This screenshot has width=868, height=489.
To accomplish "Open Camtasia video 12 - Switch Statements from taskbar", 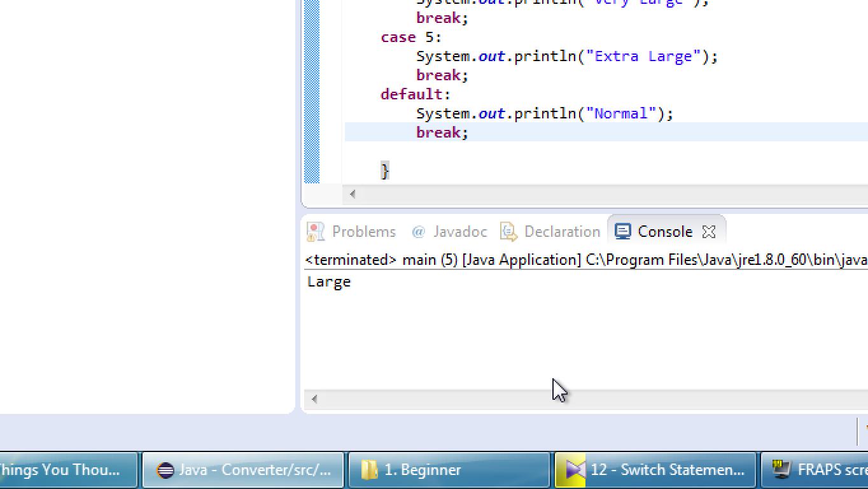I will (655, 470).
